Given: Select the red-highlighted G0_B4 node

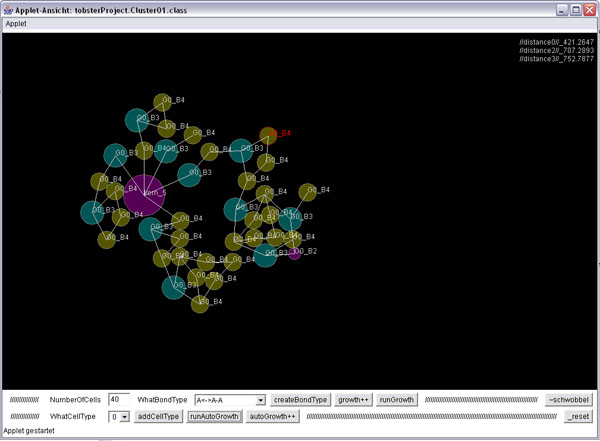Looking at the screenshot, I should pos(268,135).
